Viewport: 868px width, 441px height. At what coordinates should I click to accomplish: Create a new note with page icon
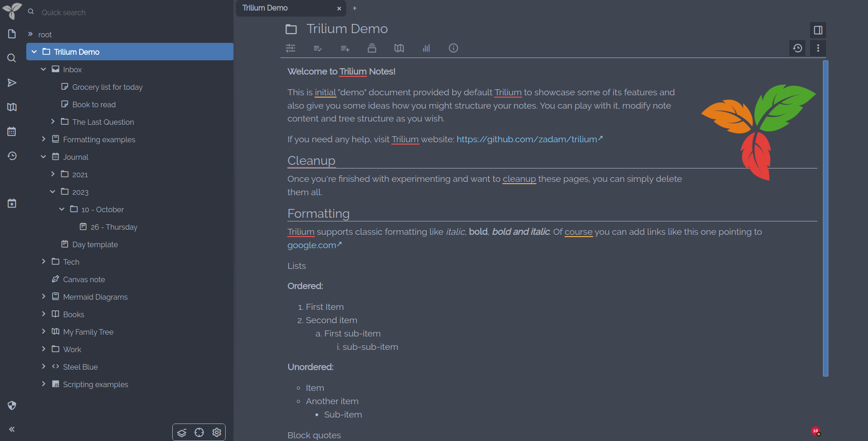pyautogui.click(x=12, y=34)
